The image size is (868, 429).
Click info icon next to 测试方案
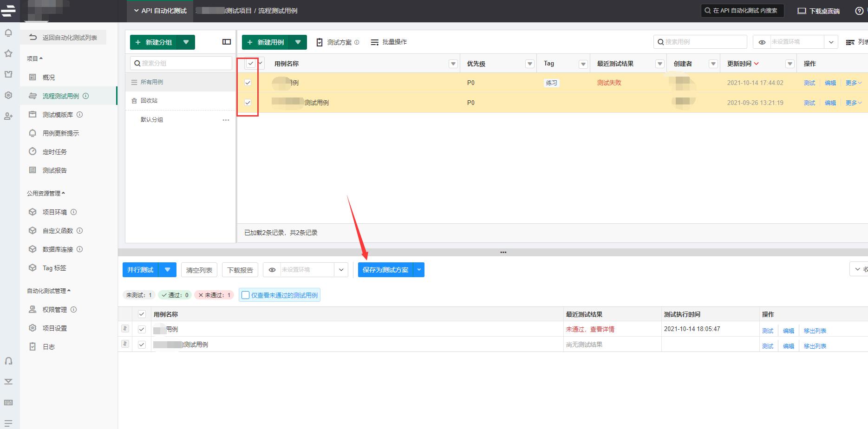[357, 42]
